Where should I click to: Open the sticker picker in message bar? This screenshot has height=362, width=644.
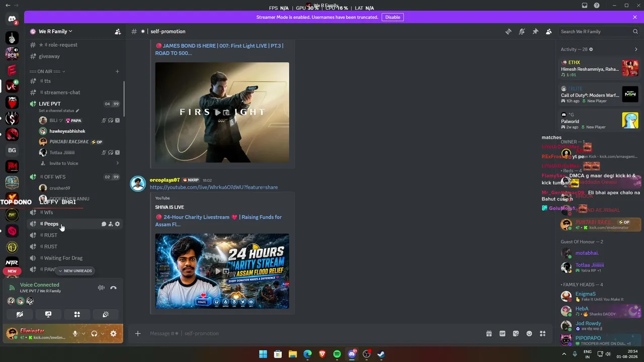tap(516, 333)
